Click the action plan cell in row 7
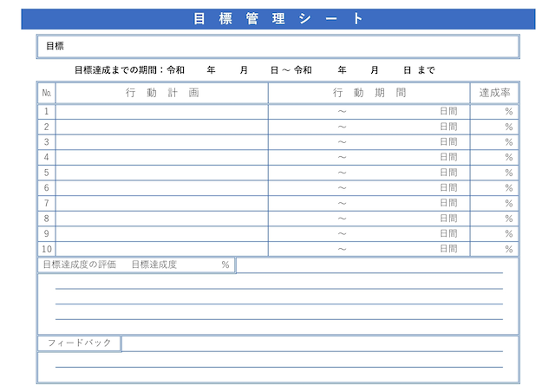 (x=162, y=203)
